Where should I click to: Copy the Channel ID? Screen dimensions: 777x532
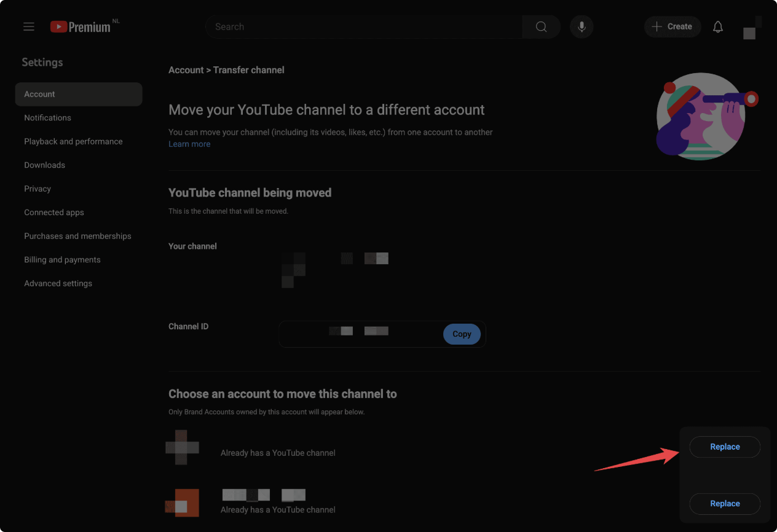pos(461,334)
